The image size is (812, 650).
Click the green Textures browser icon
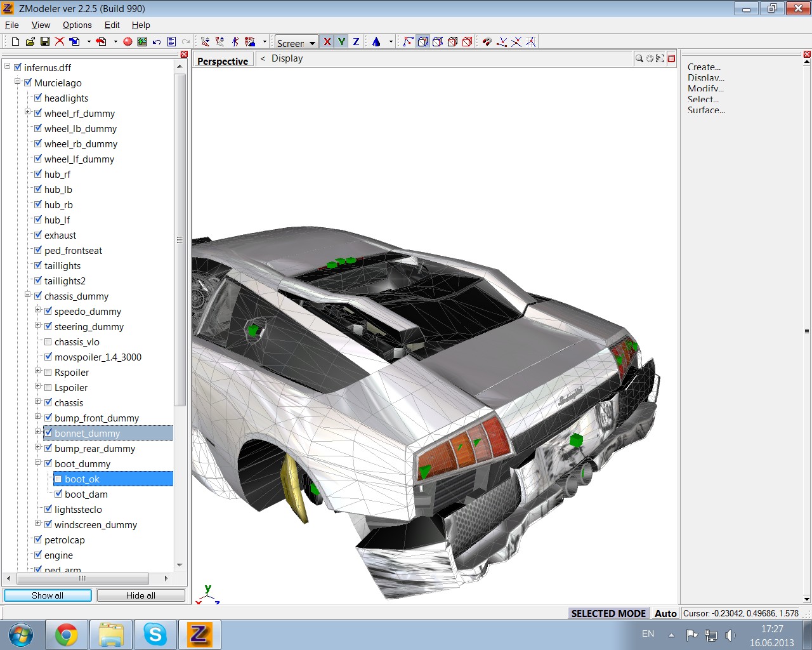tap(142, 41)
